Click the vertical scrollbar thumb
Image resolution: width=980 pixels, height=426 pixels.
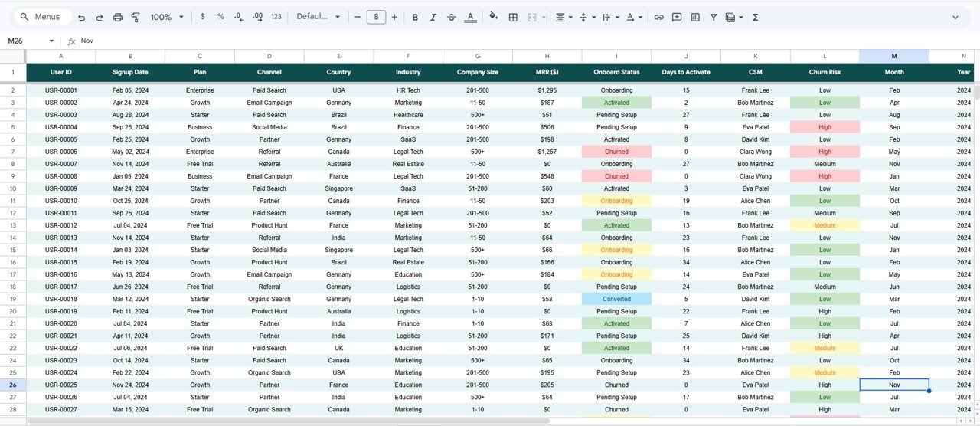pos(976,92)
